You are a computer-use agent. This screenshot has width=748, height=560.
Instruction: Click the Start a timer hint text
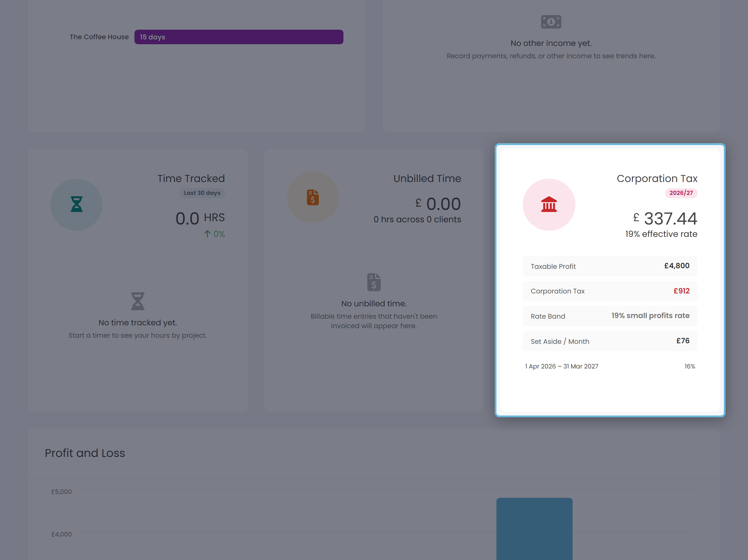pyautogui.click(x=138, y=335)
